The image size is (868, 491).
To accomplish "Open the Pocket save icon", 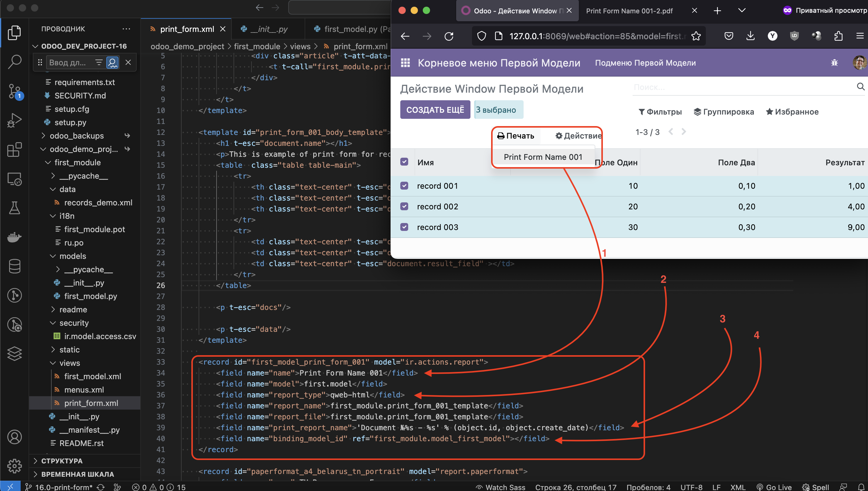I will coord(729,36).
